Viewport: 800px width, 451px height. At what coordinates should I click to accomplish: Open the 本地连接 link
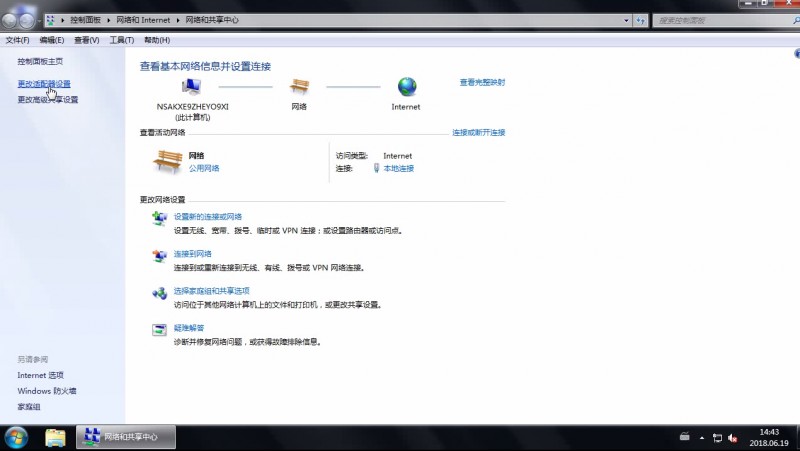click(398, 168)
